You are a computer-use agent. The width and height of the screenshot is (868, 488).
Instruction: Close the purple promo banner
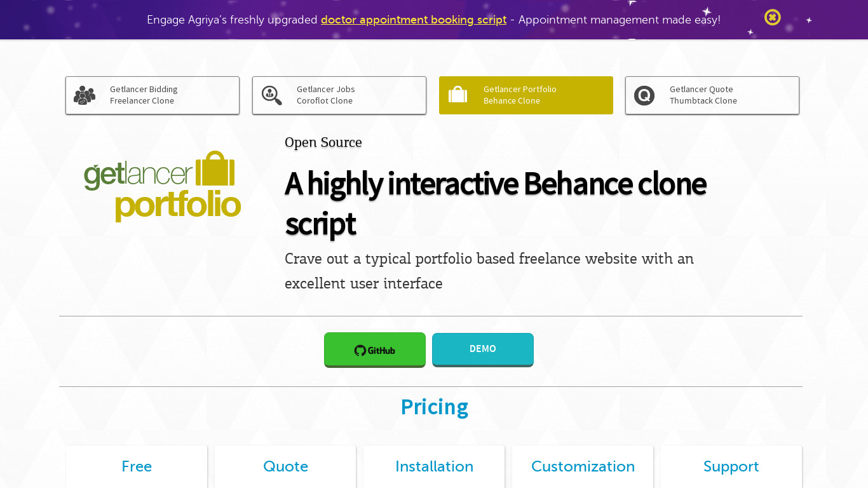772,17
